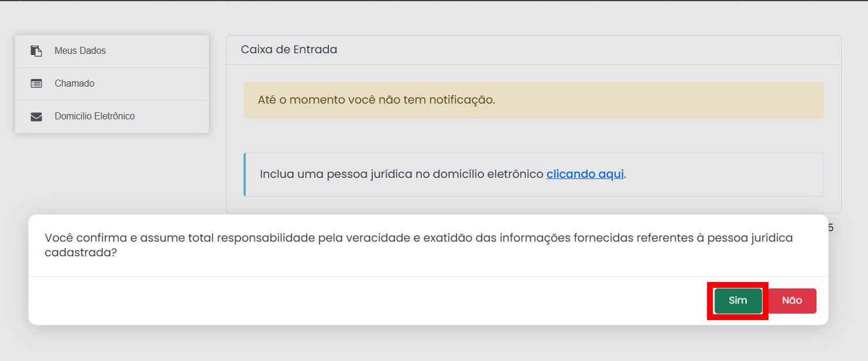Click blank space inside the inbox panel
Viewport: 868px width, 361px height.
[x=533, y=136]
